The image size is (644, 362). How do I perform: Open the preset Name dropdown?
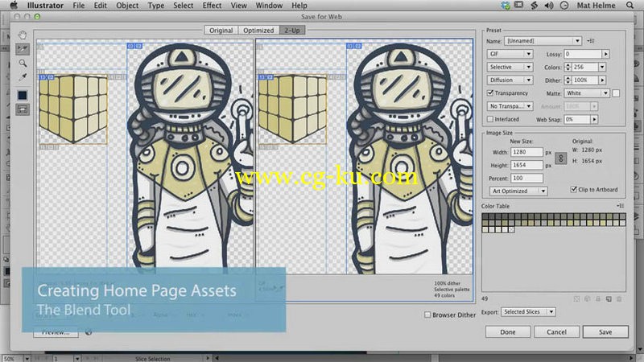point(543,41)
